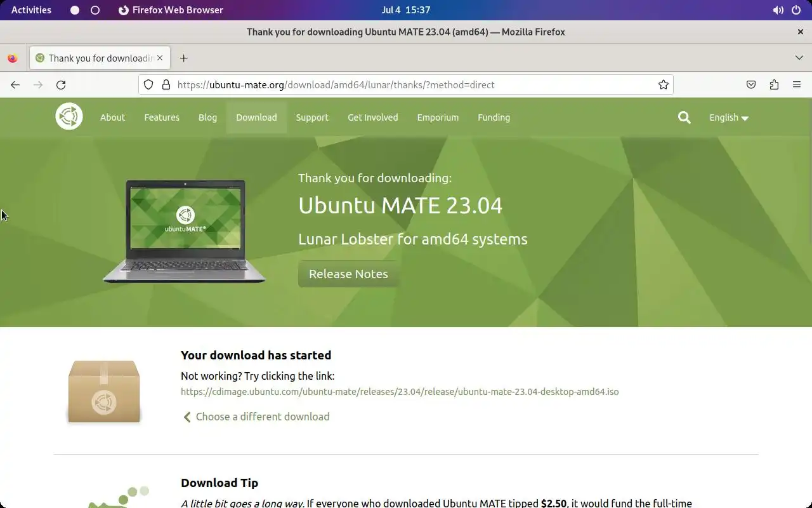Open the system volume indicator
812x508 pixels.
click(x=778, y=10)
